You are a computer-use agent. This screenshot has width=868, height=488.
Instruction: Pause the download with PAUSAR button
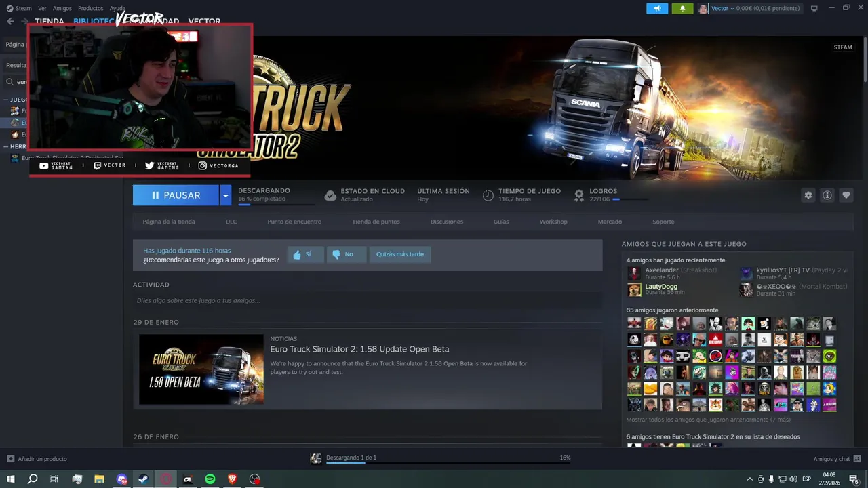pos(176,195)
